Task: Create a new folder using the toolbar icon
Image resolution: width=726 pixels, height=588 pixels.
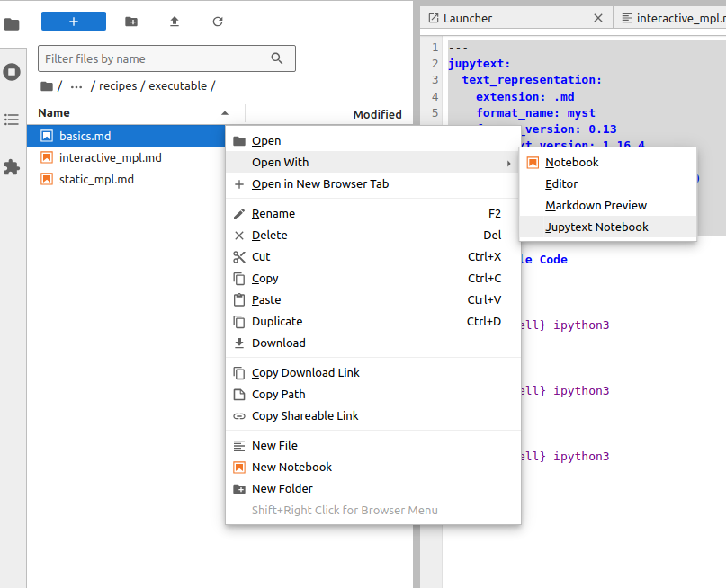Action: 130,21
